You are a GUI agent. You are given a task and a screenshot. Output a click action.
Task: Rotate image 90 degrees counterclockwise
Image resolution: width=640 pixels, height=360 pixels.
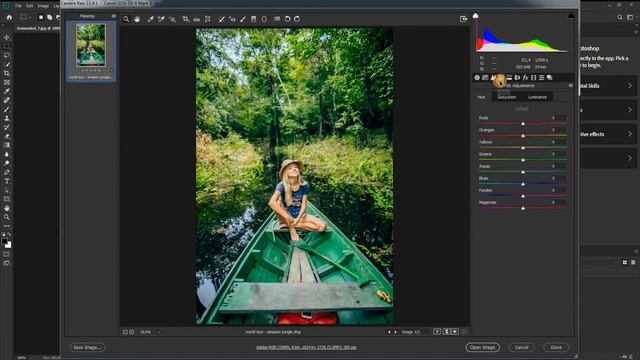(287, 19)
